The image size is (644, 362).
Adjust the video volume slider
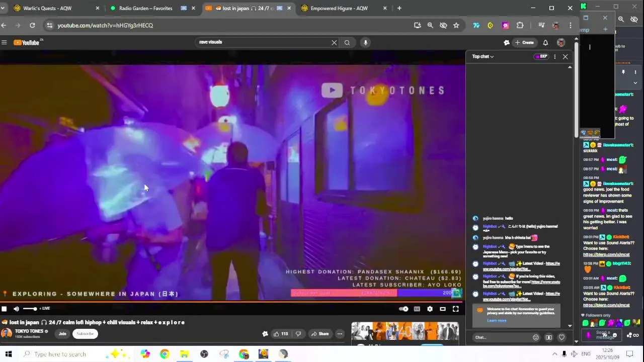tap(30, 309)
